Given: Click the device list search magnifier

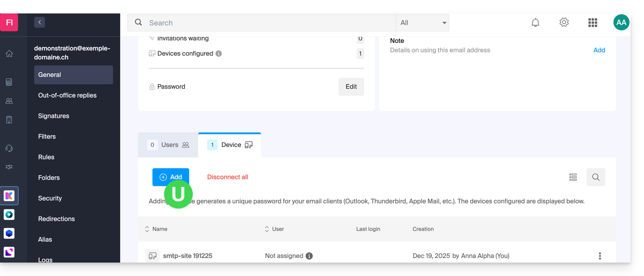Looking at the screenshot, I should click(x=596, y=177).
